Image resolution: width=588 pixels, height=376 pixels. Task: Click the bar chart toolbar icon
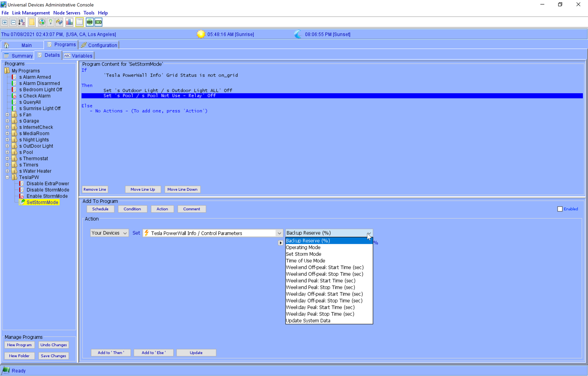click(69, 22)
